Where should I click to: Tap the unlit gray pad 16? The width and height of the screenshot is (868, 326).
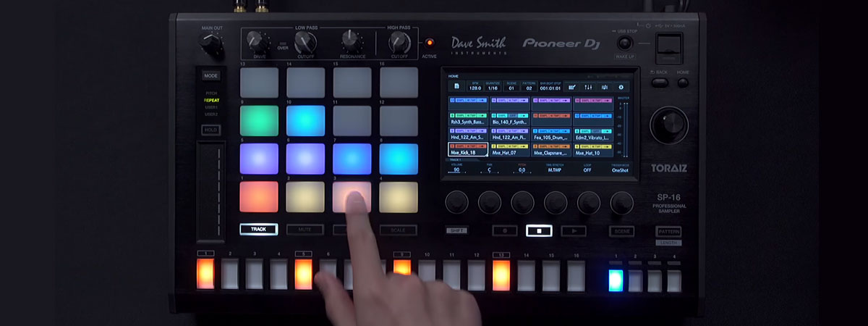coord(399,83)
